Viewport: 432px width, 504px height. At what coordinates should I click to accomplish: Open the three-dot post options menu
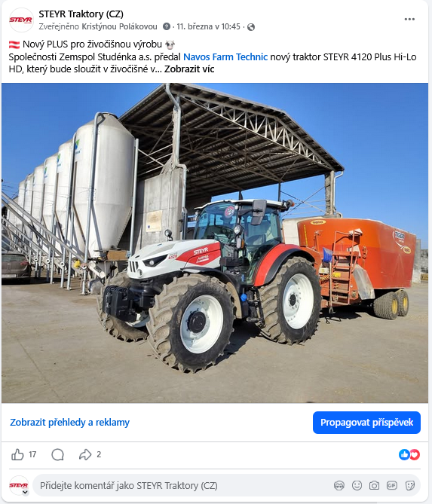(x=409, y=20)
